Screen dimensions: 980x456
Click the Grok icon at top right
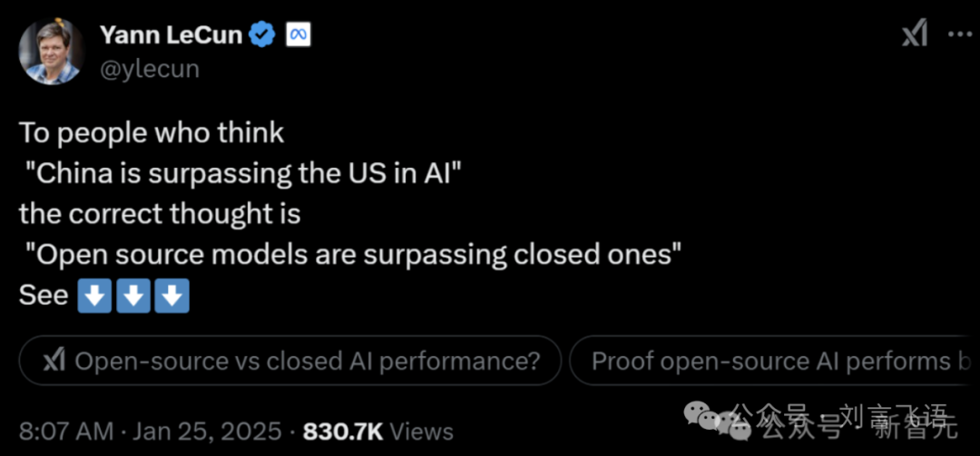tap(915, 34)
